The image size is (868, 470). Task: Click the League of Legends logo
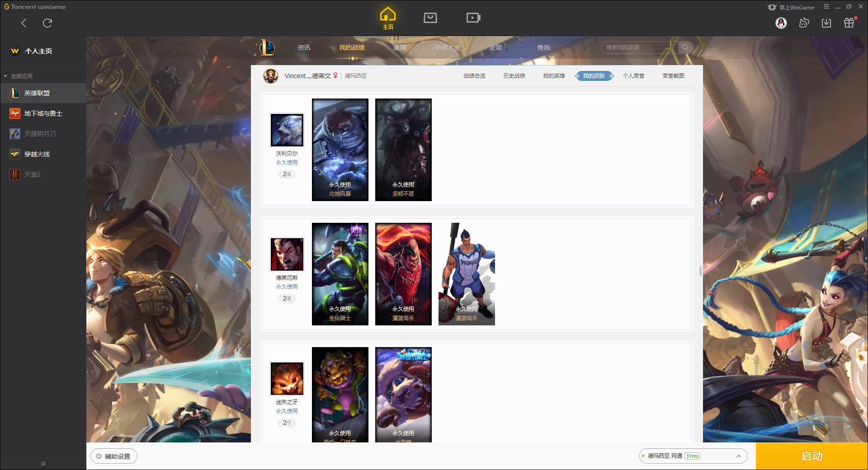point(267,47)
